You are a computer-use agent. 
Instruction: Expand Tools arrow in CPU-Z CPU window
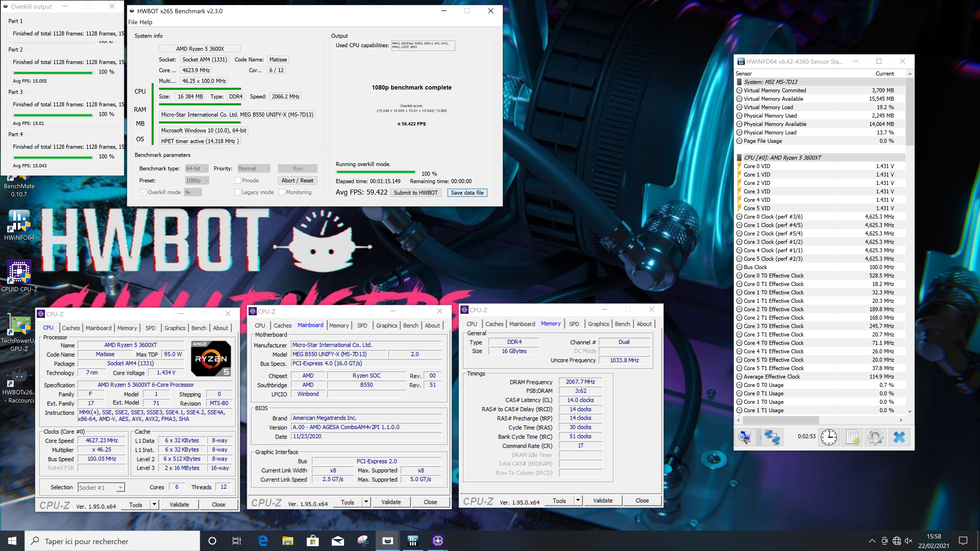pyautogui.click(x=154, y=505)
